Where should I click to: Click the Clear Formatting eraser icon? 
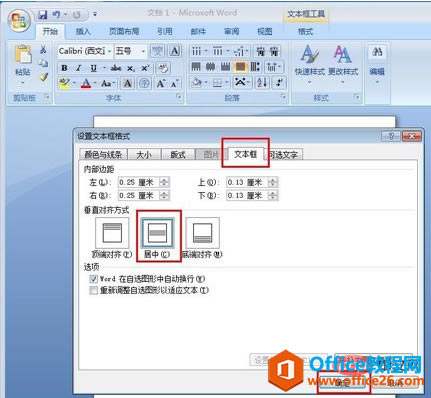[x=163, y=68]
